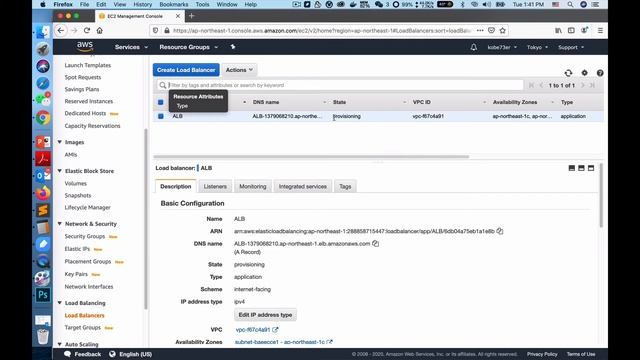Open table settings gear icon
The width and height of the screenshot is (640, 360).
coord(584,73)
